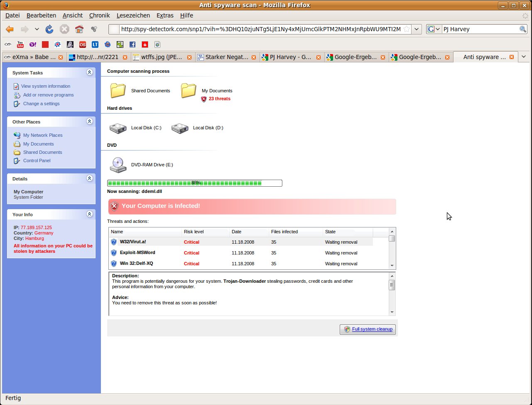Stop loading with the gray X button
This screenshot has width=532, height=405.
tap(64, 29)
